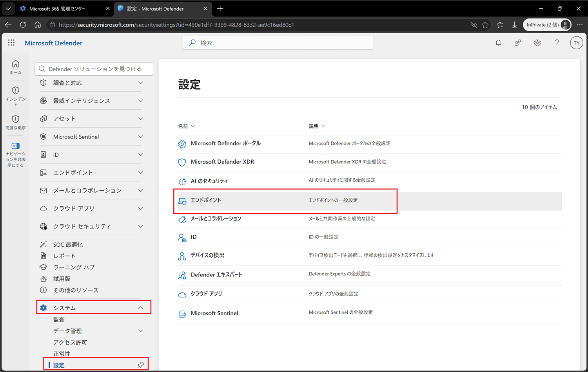Click the Microsoft Defender title link

(x=53, y=43)
